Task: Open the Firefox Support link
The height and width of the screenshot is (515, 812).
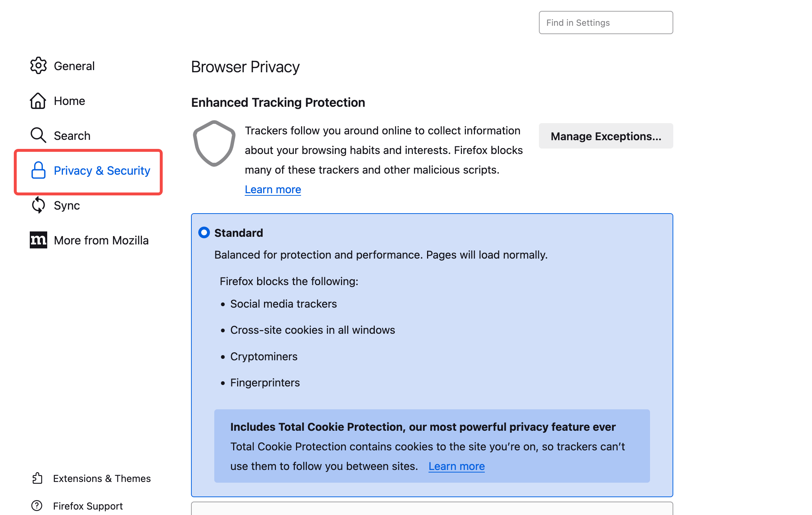Action: coord(88,506)
